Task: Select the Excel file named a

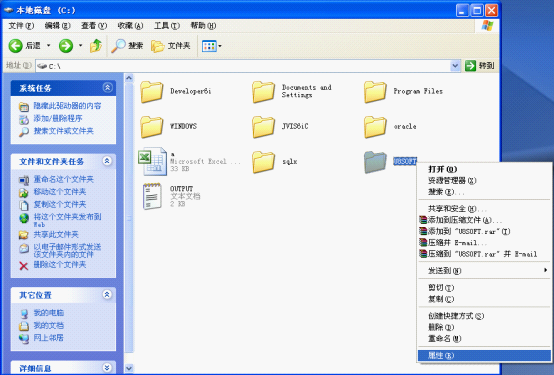Action: coord(190,162)
